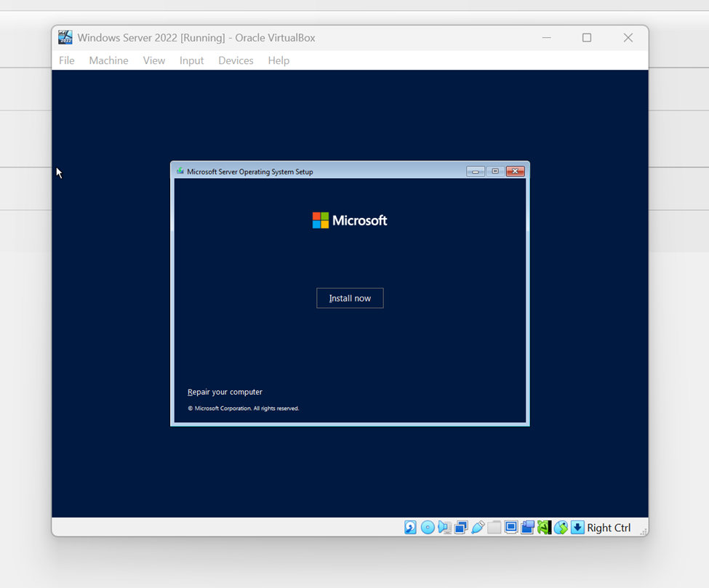Open the Help menu
The image size is (709, 588).
click(279, 60)
